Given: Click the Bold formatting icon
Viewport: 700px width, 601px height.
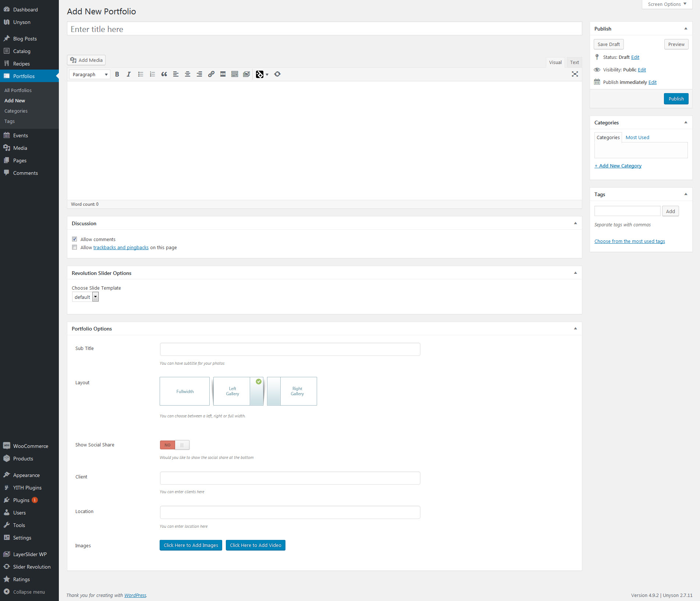Looking at the screenshot, I should pos(117,74).
